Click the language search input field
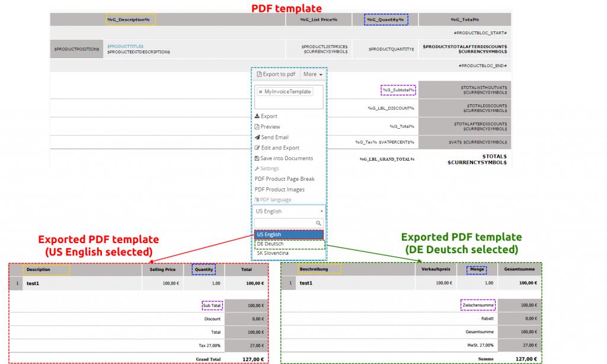This screenshot has height=364, width=607. pyautogui.click(x=285, y=223)
